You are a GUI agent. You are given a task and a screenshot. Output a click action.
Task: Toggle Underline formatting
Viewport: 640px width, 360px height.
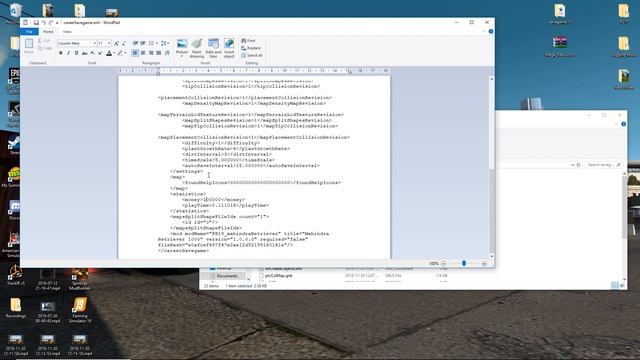tap(76, 53)
